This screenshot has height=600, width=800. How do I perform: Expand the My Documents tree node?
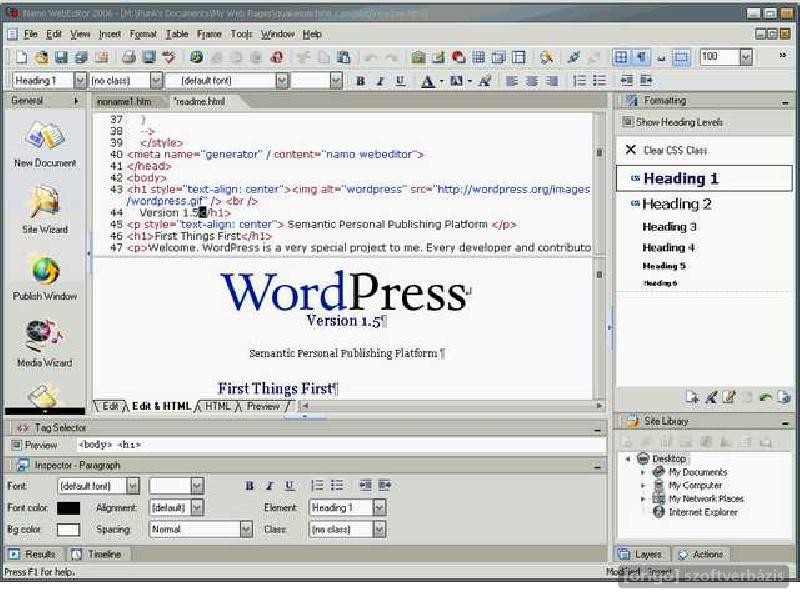[643, 472]
